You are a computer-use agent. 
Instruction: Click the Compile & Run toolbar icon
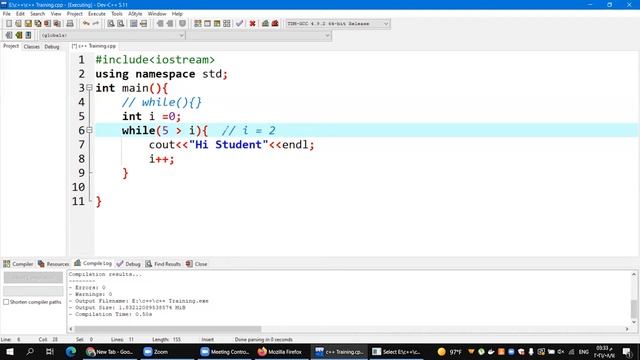pyautogui.click(x=217, y=24)
